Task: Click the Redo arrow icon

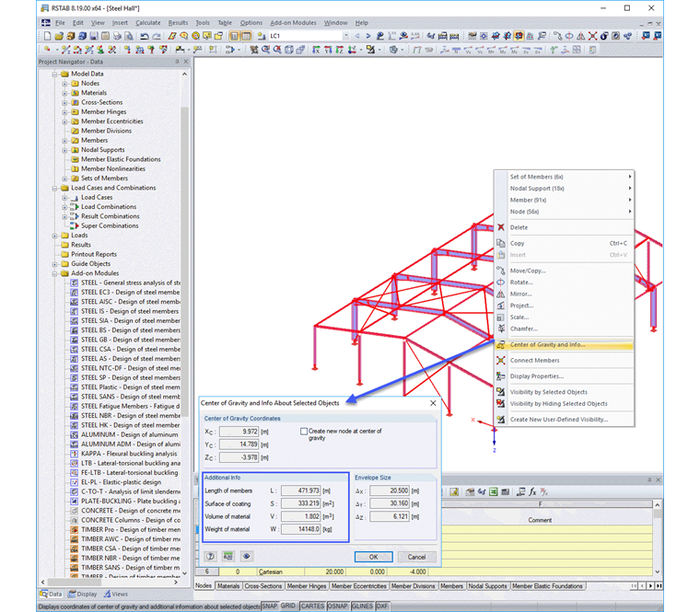Action: coord(157,36)
